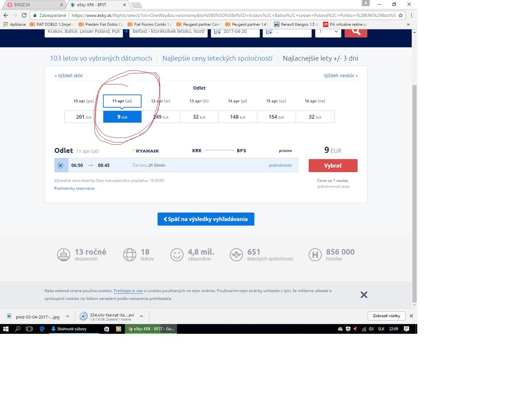Click the OneDrive cloud tray icon
532x399 pixels.
340,329
